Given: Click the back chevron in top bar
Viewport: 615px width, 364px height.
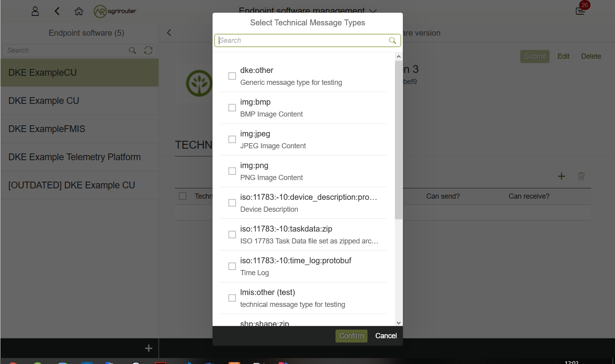Looking at the screenshot, I should [x=57, y=11].
